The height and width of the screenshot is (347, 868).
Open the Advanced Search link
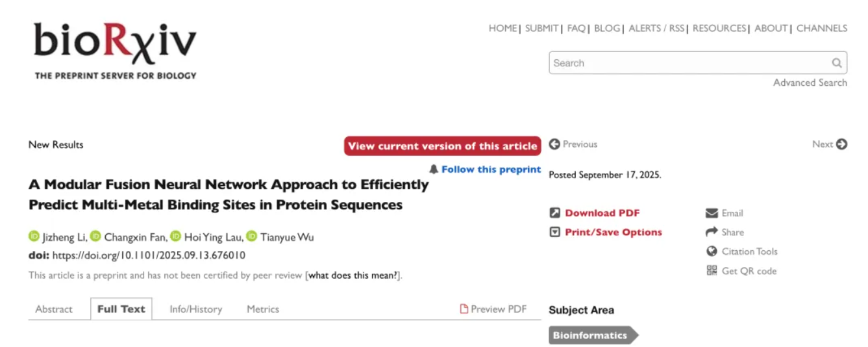(x=810, y=83)
